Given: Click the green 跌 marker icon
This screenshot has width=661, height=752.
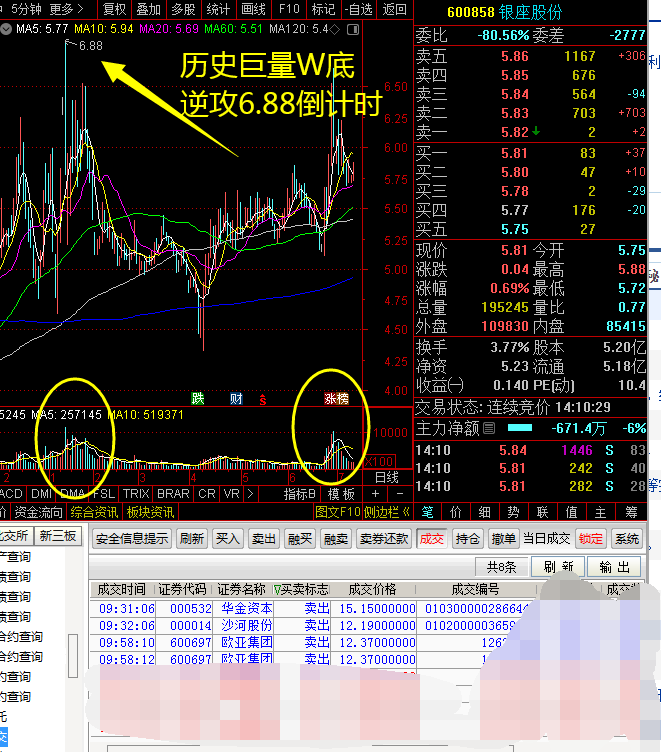Looking at the screenshot, I should pos(198,399).
